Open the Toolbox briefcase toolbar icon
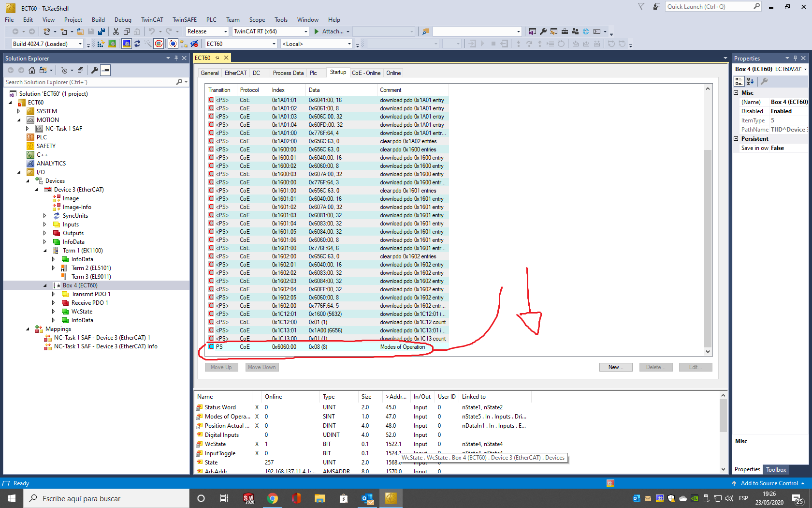This screenshot has width=812, height=508. tap(565, 31)
